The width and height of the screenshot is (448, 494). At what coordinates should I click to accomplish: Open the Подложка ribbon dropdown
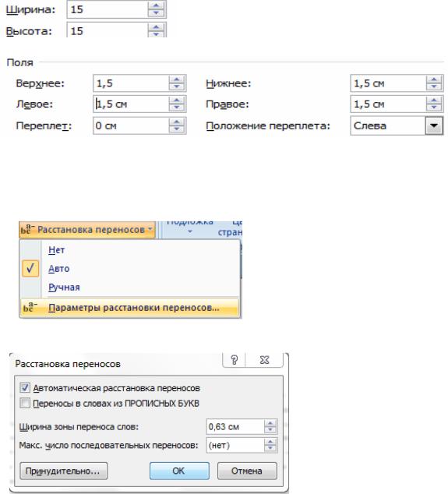[x=189, y=226]
